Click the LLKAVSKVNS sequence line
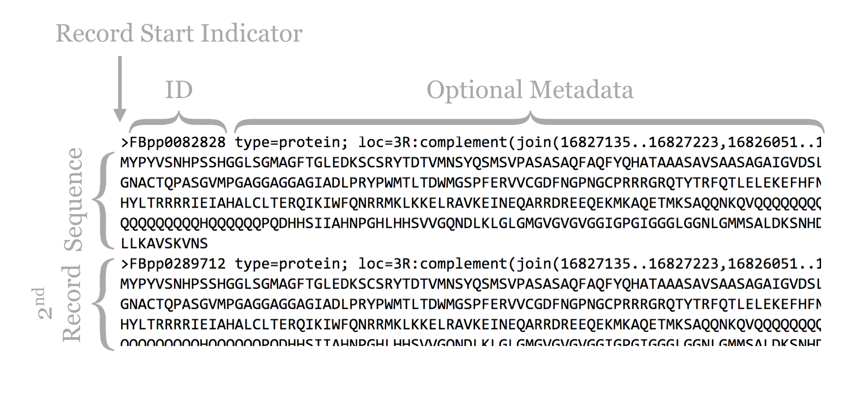Screen dimensions: 868x402 point(164,244)
